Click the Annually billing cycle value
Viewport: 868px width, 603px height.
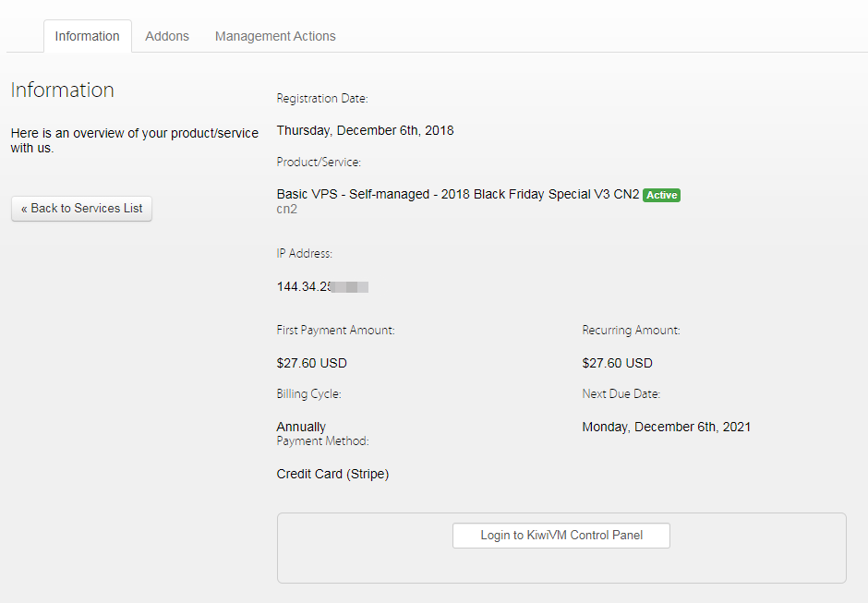click(301, 427)
